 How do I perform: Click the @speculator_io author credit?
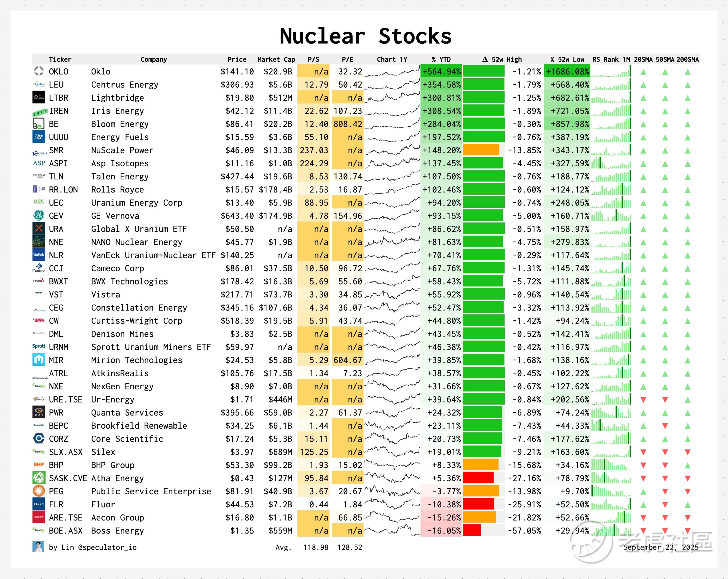(x=107, y=547)
